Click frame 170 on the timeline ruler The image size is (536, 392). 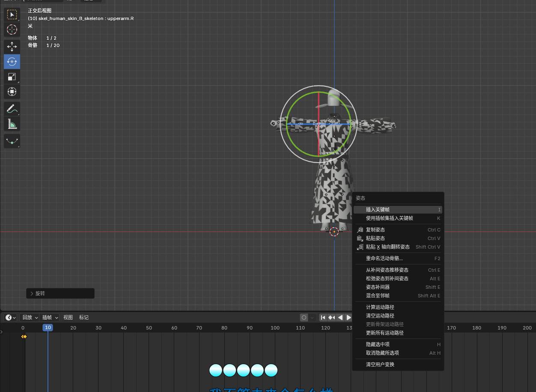(x=451, y=328)
